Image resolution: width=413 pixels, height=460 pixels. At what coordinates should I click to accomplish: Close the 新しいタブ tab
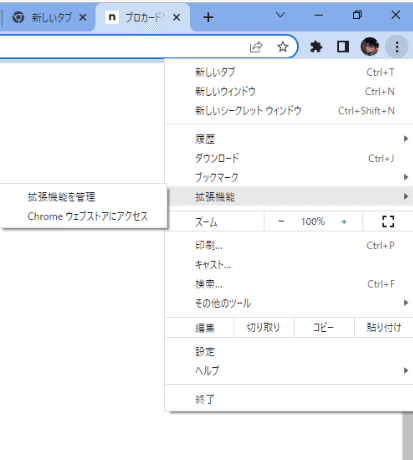[x=83, y=17]
